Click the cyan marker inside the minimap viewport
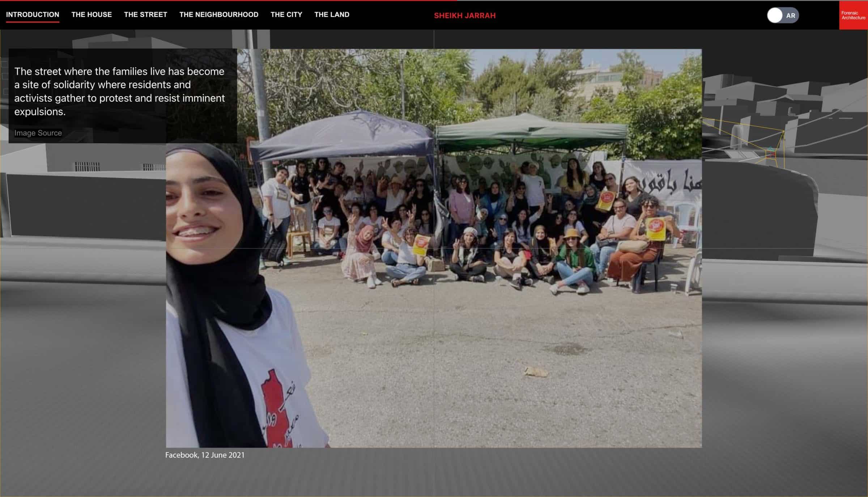Screen dimensions: 868x497 pyautogui.click(x=770, y=149)
